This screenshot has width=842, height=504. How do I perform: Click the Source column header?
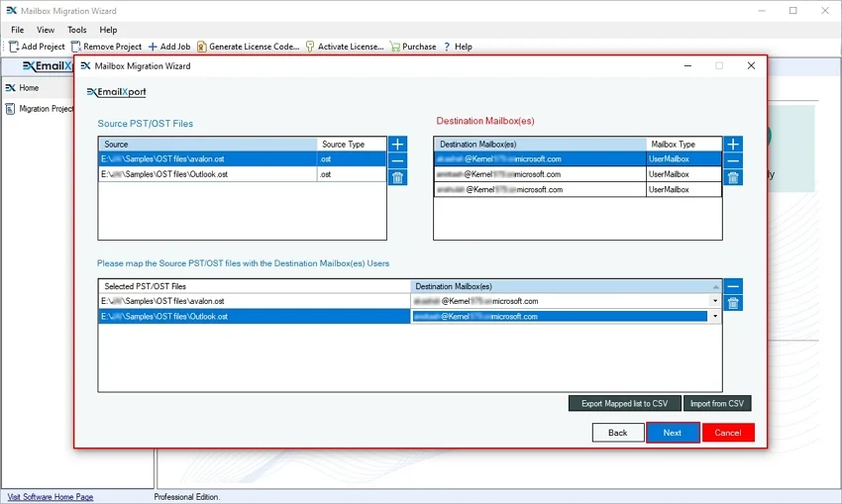coord(208,145)
